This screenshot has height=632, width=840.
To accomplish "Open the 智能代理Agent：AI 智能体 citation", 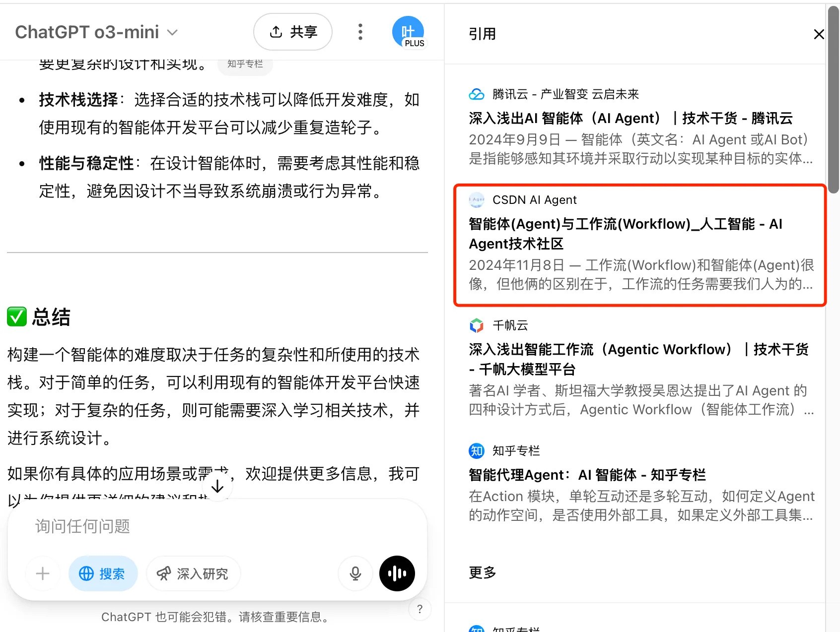I will (x=640, y=484).
